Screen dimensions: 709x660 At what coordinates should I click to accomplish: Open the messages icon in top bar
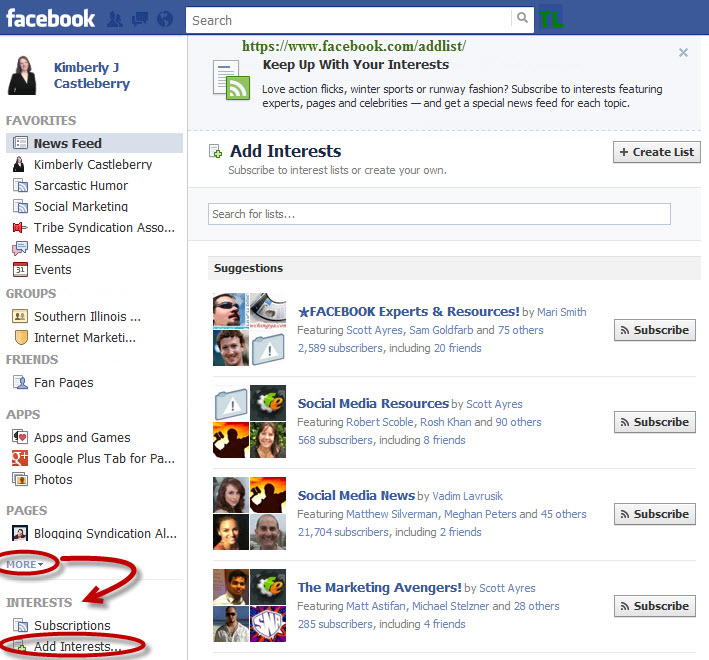click(x=140, y=19)
